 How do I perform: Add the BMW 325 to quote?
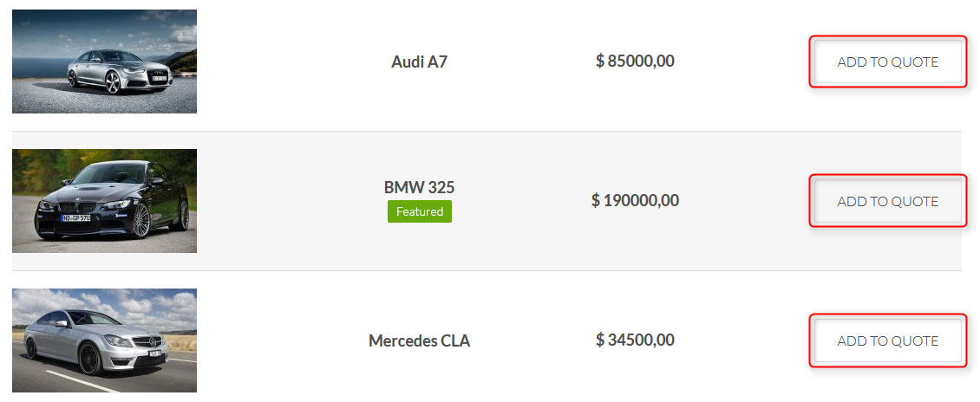tap(887, 201)
